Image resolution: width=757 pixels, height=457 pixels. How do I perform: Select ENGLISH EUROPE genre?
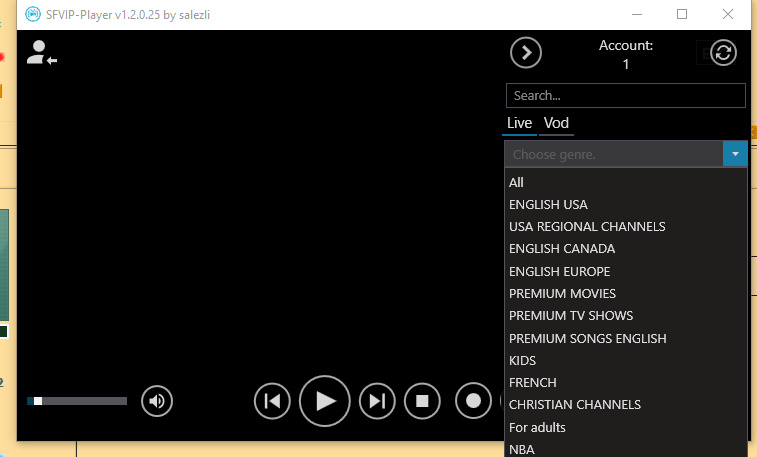point(626,272)
